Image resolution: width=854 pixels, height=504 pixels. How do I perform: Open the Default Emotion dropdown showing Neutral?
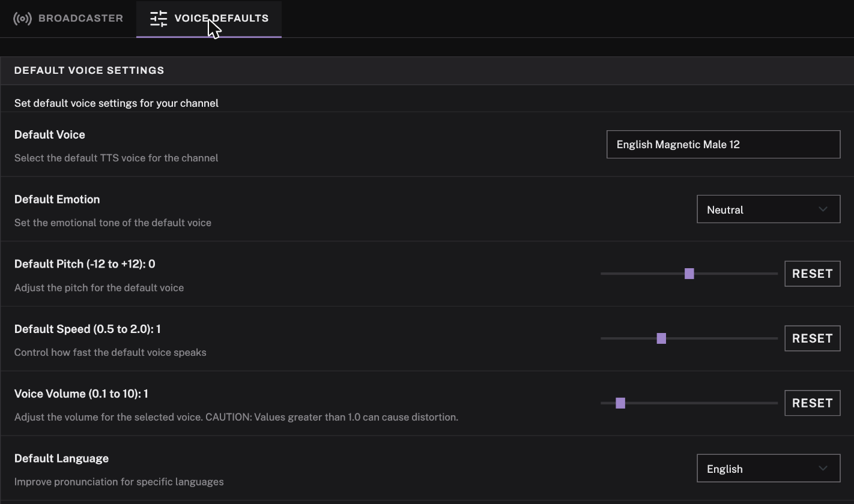coord(768,209)
